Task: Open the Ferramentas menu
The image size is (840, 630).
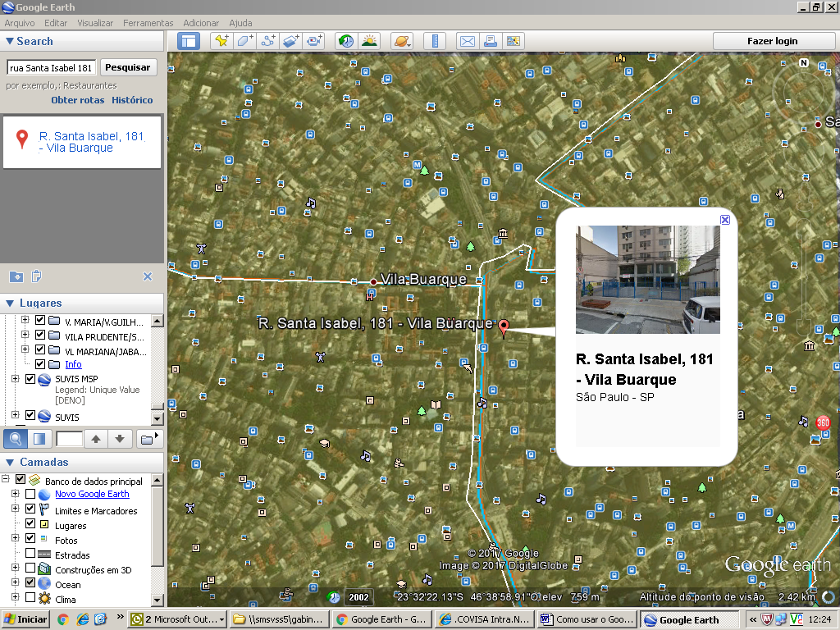Action: (x=148, y=23)
